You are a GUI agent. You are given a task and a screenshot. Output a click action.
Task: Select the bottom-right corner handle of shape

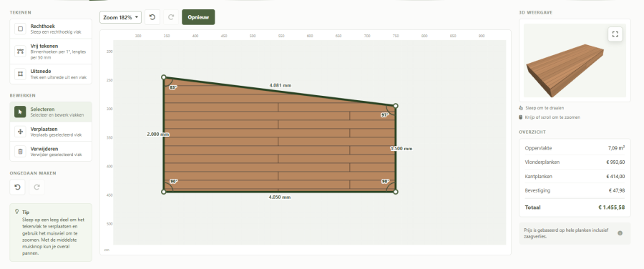tap(396, 192)
